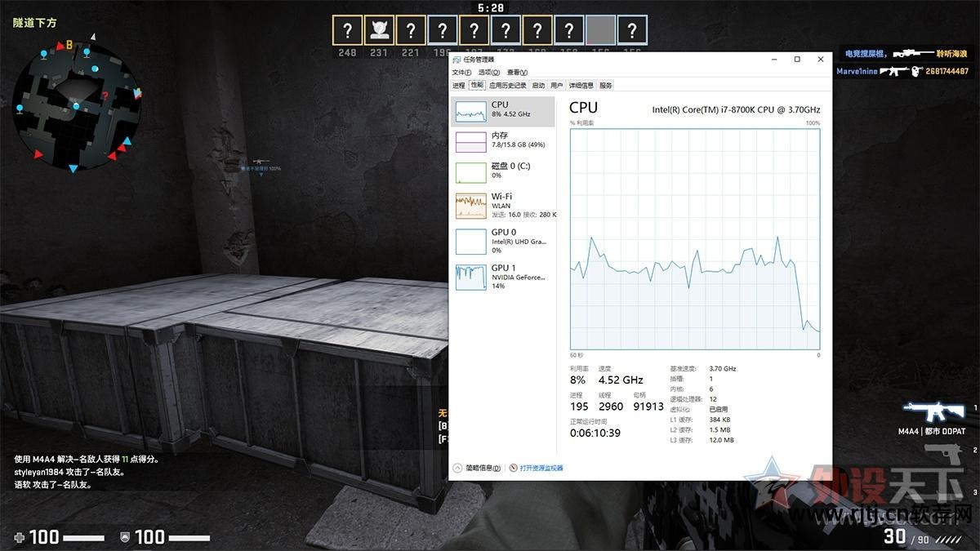Select the GPU 1 NVIDIA GeForce entry
The width and height of the screenshot is (980, 551).
pyautogui.click(x=503, y=277)
